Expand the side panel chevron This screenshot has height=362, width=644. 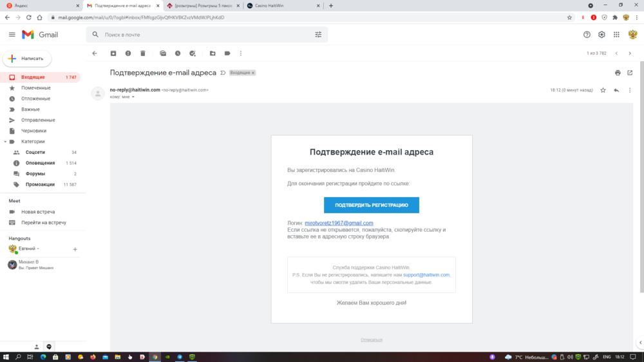tap(640, 343)
